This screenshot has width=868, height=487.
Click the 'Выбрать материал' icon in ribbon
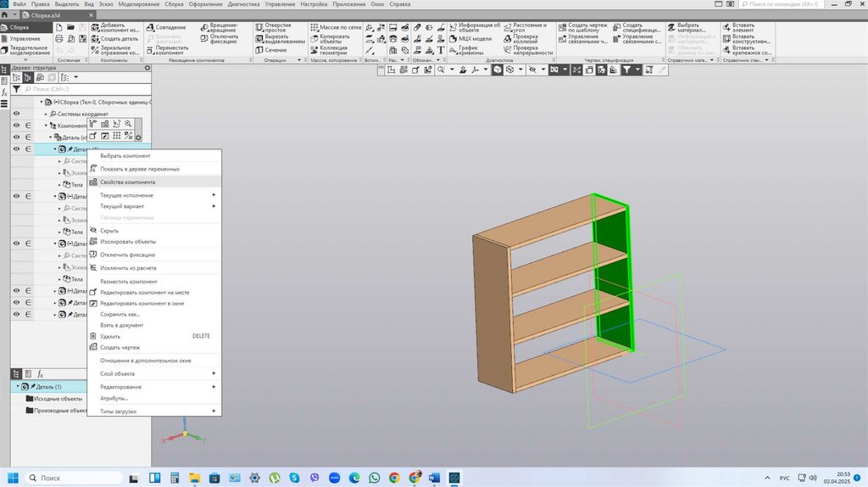[x=672, y=27]
